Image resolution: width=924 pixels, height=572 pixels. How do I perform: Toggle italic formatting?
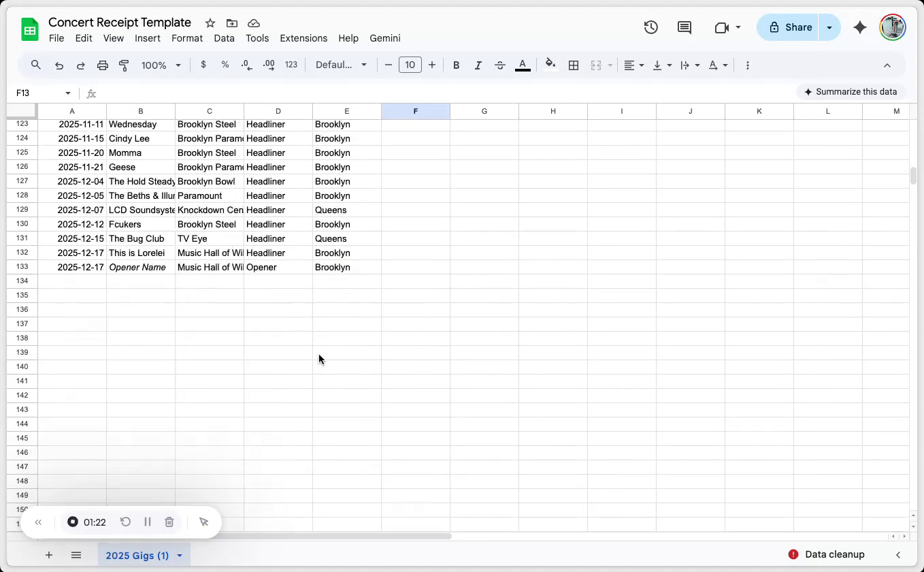click(478, 65)
